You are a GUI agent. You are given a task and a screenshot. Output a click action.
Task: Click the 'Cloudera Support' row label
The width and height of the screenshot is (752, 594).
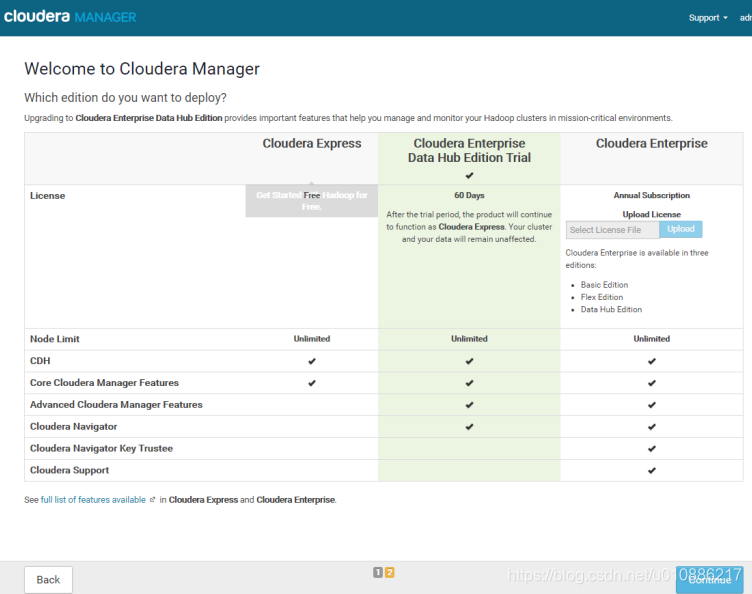point(70,470)
